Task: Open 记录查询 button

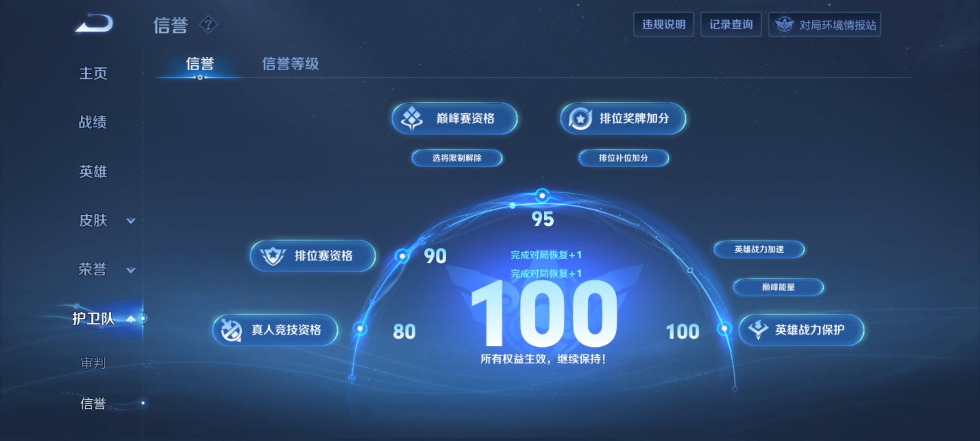Action: click(731, 24)
